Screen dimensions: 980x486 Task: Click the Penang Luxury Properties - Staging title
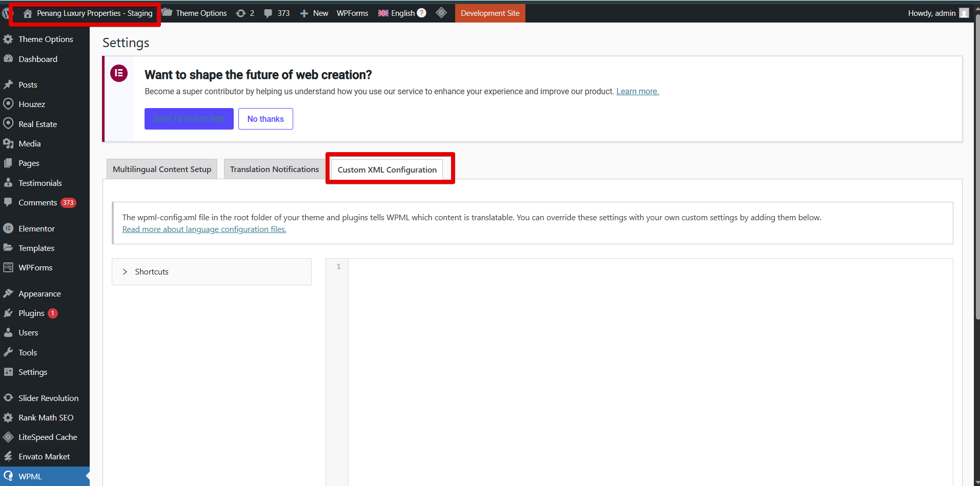(x=95, y=13)
